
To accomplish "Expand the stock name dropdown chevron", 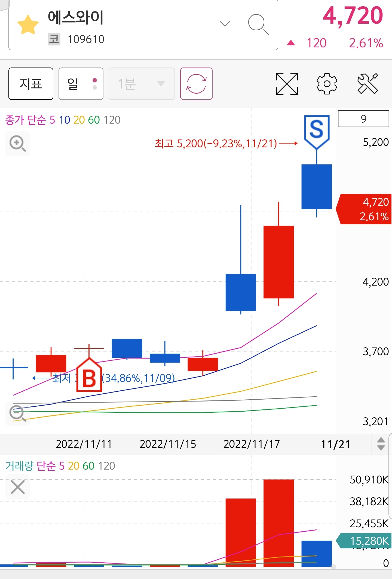I will pyautogui.click(x=225, y=24).
